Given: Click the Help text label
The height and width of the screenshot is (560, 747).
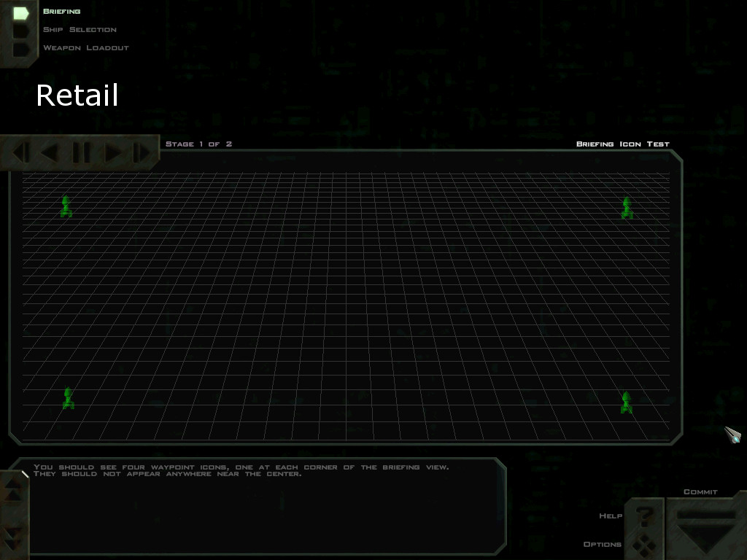Looking at the screenshot, I should tap(610, 516).
